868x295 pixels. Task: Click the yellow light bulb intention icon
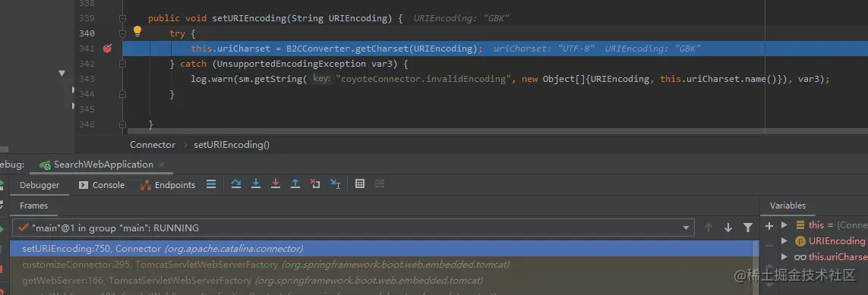coord(137,32)
